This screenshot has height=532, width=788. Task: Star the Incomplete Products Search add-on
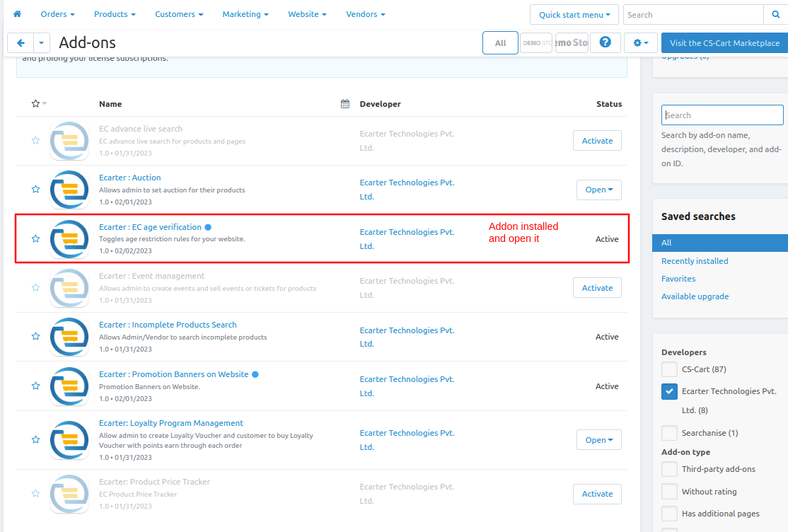(35, 336)
